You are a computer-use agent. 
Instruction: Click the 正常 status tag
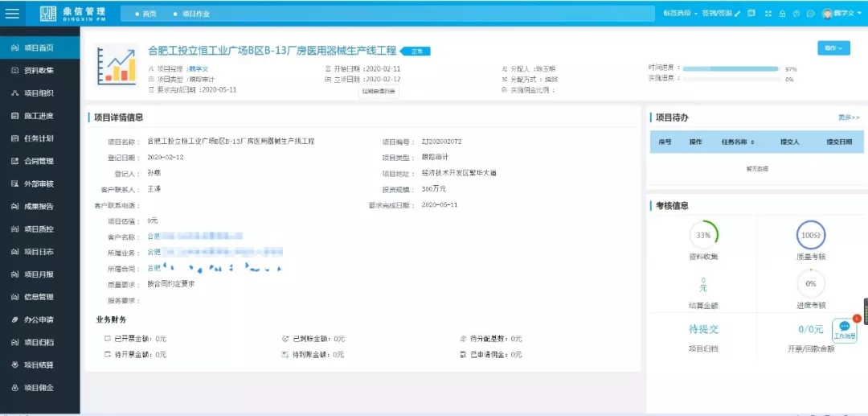pyautogui.click(x=416, y=51)
